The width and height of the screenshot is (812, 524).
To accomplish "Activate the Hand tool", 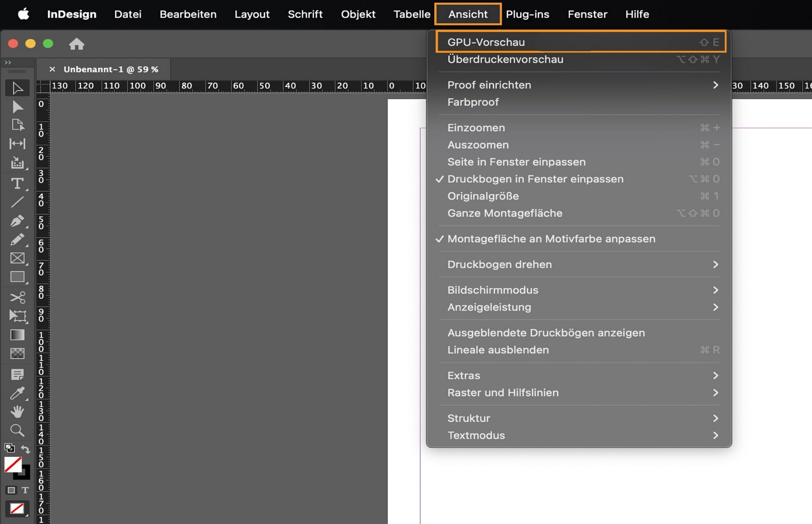I will click(17, 412).
